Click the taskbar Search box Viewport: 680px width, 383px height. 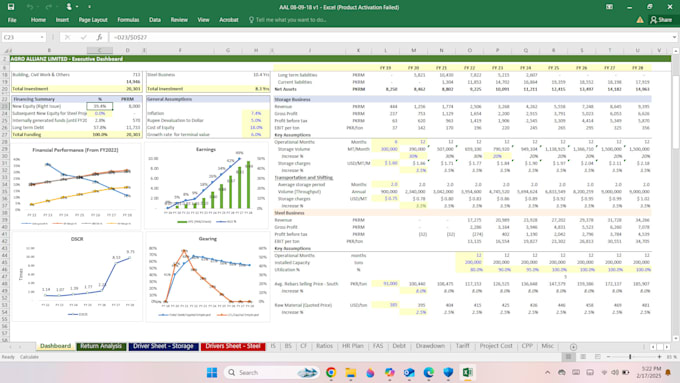(271, 373)
